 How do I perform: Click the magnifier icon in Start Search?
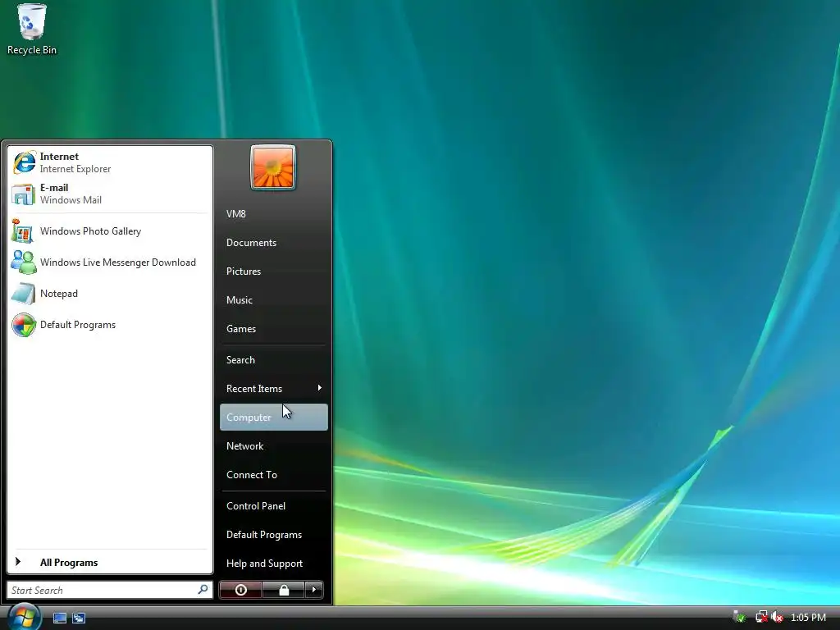click(203, 590)
